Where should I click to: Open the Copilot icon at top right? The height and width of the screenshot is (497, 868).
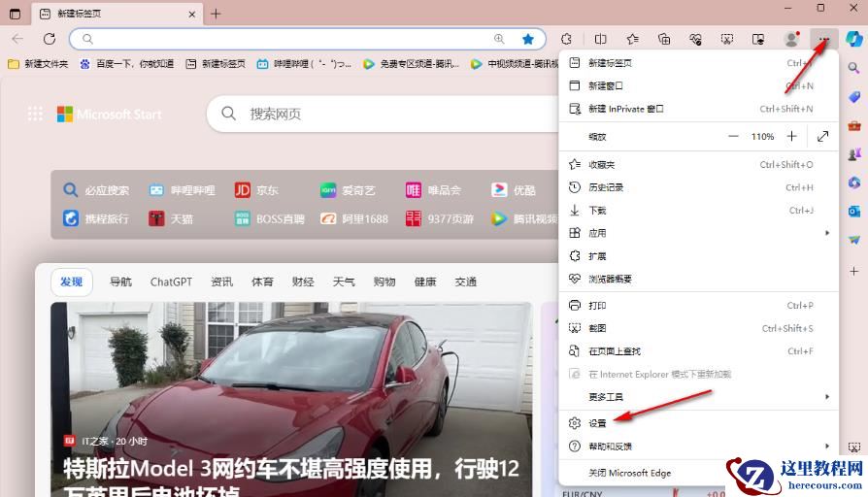[x=854, y=39]
